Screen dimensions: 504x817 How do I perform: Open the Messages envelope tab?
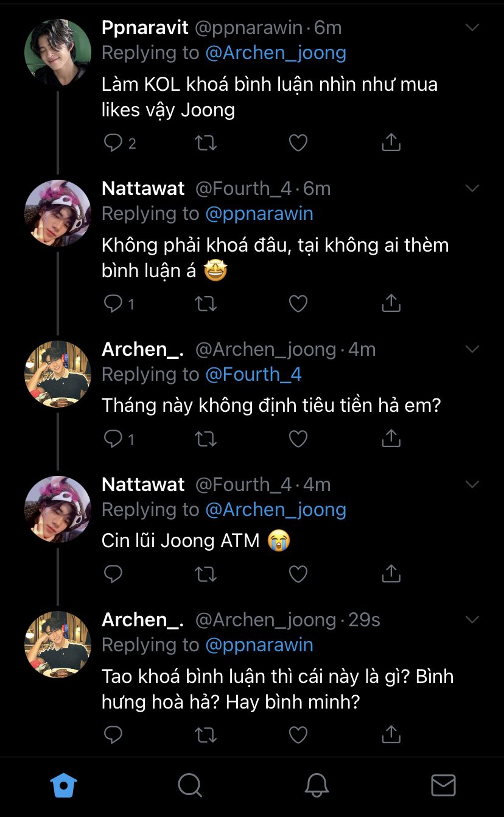[x=443, y=786]
